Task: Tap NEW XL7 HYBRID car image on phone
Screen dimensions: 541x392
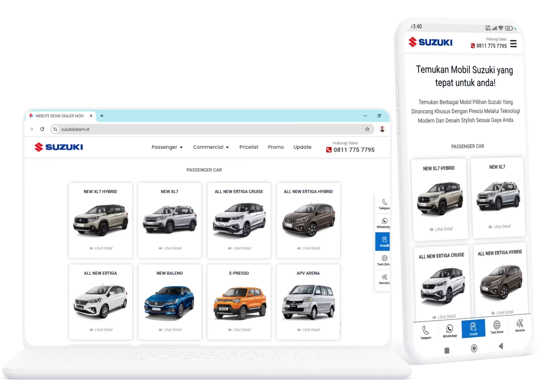Action: [440, 198]
